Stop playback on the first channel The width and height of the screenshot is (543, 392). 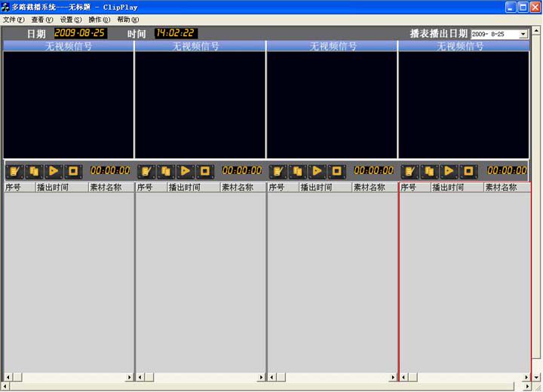tap(73, 171)
